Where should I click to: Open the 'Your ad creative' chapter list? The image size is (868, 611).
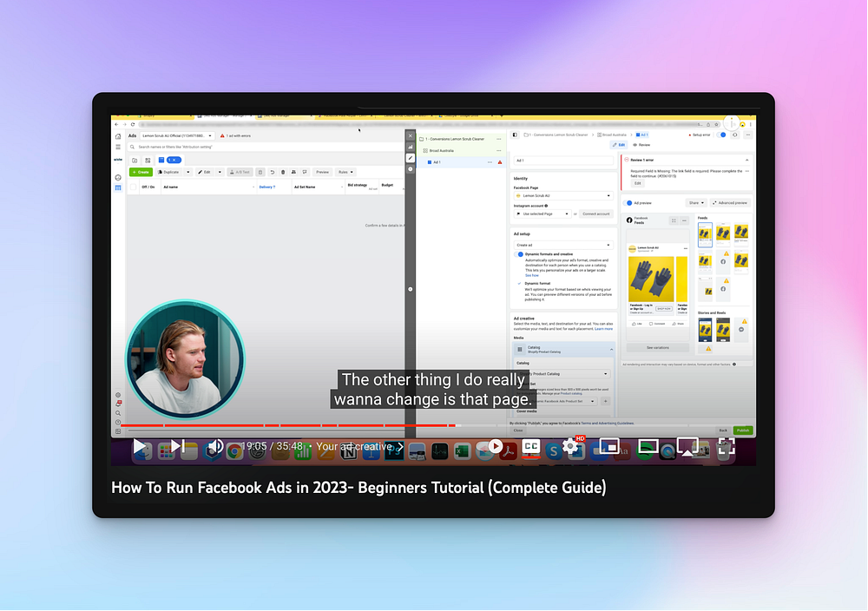point(359,446)
